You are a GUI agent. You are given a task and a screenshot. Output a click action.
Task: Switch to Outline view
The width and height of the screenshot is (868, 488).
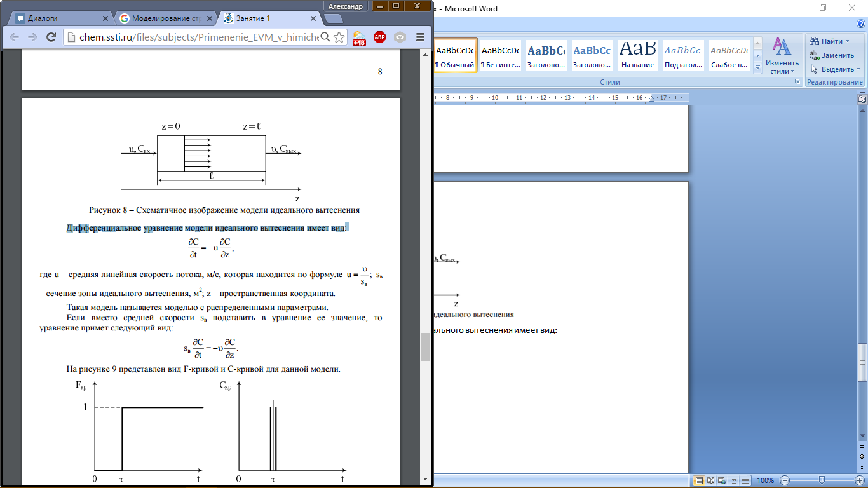734,480
